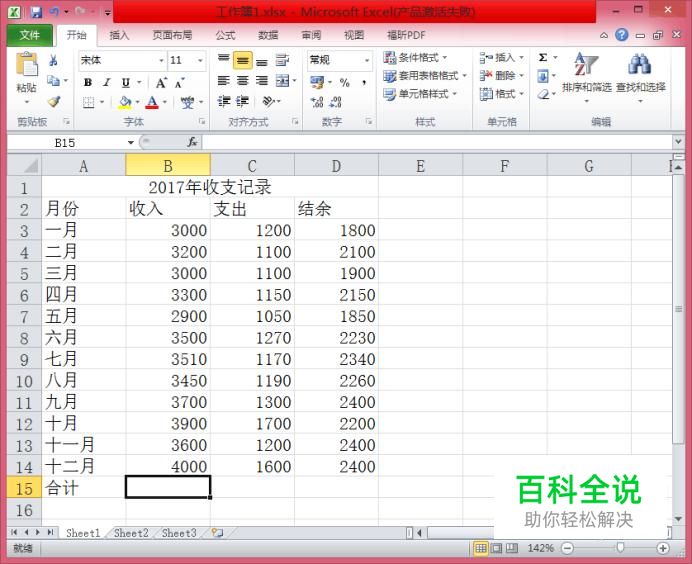Viewport: 692px width, 564px height.
Task: Click the Cut scissors icon
Action: click(x=53, y=60)
